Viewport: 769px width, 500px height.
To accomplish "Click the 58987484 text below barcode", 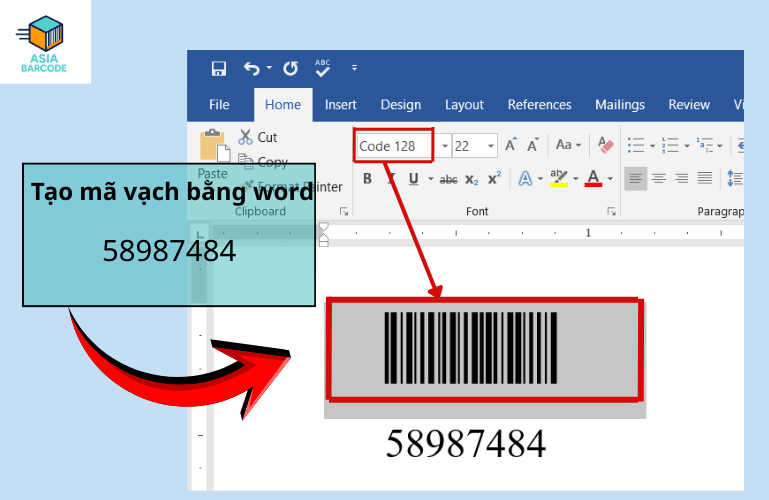I will (x=465, y=444).
